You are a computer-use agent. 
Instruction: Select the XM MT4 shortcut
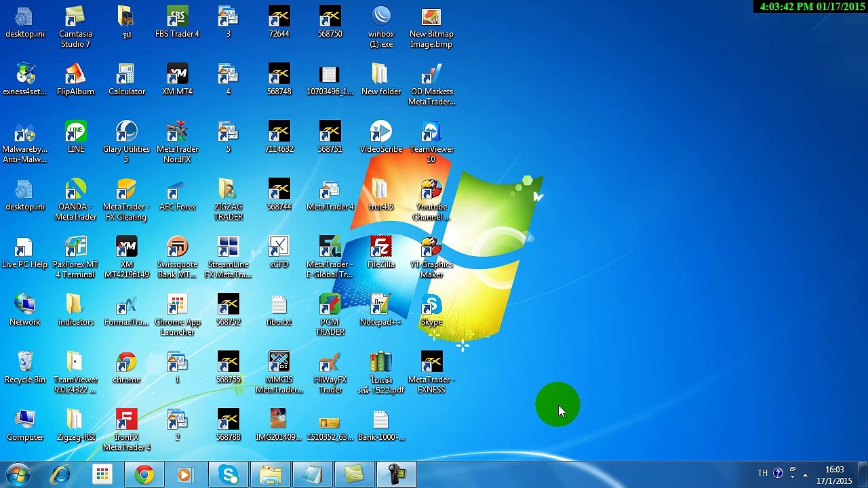177,80
